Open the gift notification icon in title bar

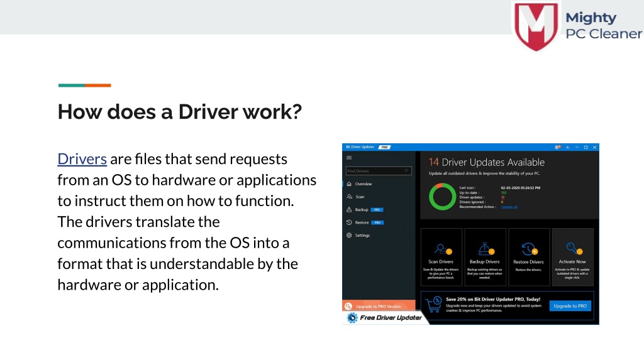pyautogui.click(x=557, y=147)
